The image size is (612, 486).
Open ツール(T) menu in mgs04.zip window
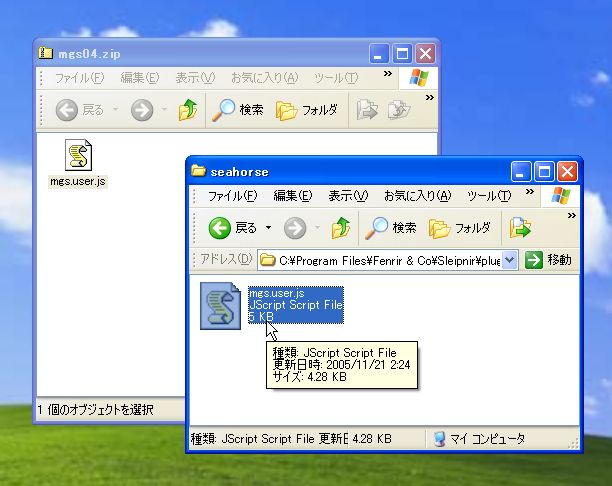[336, 78]
